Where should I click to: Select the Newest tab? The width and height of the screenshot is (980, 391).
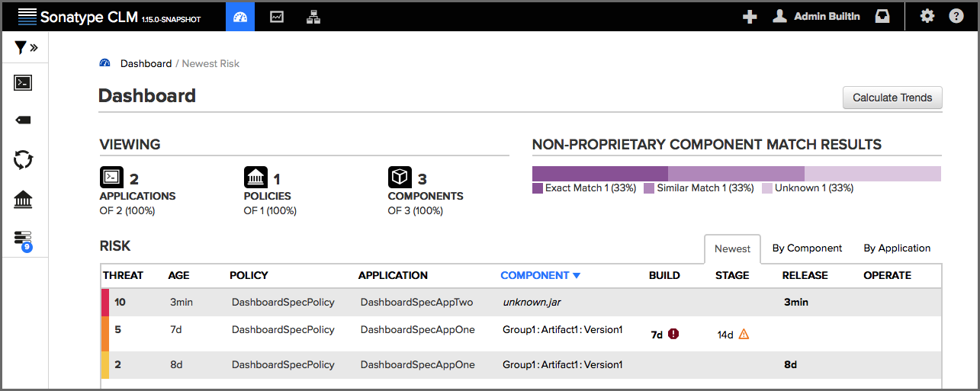[x=732, y=248]
